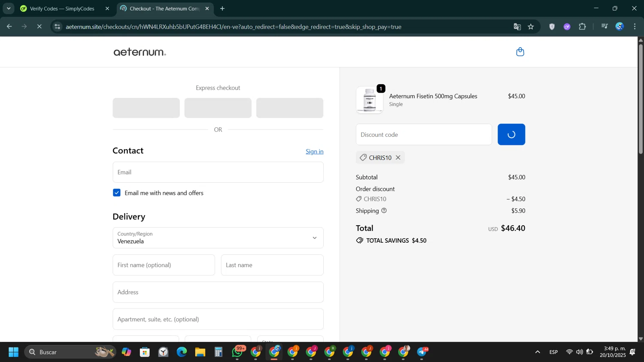Close the Checkout tab

(207, 9)
